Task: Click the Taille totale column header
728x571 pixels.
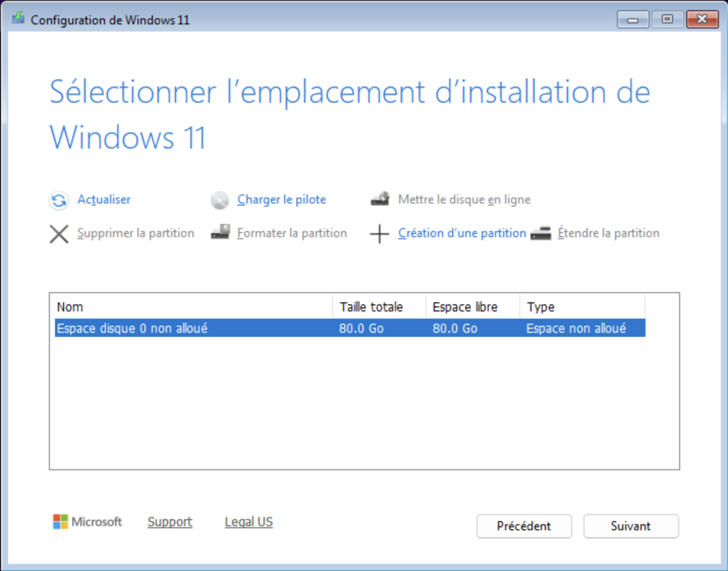Action: (x=379, y=307)
